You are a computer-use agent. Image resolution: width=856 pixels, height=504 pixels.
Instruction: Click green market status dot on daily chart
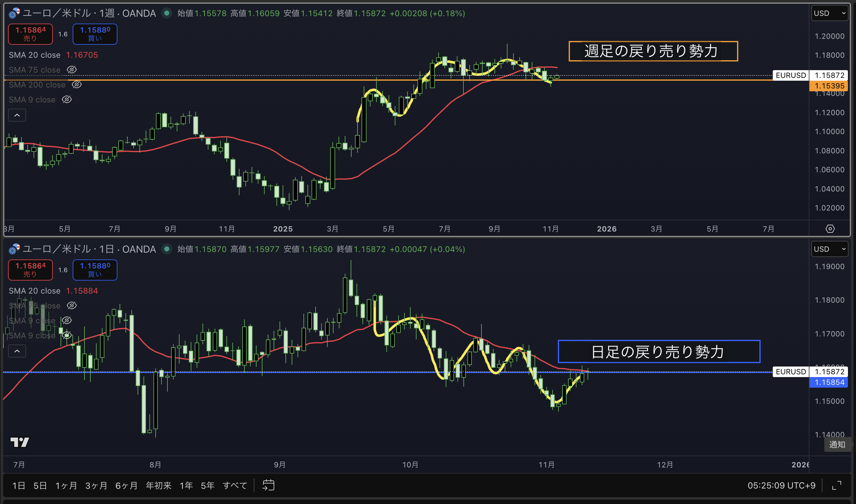pyautogui.click(x=166, y=249)
